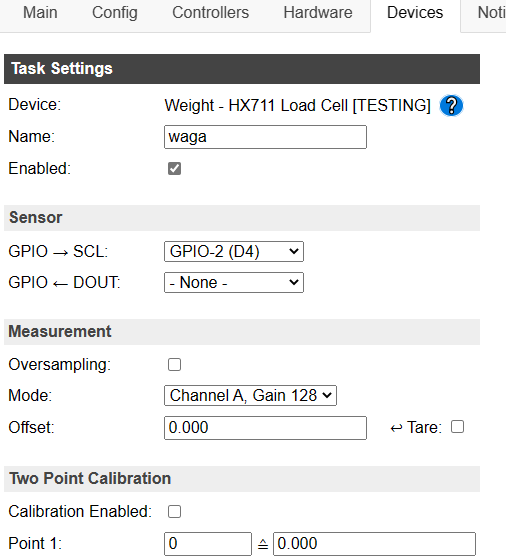
Task: Open the Mode dropdown Channel A Gain 128
Action: click(250, 395)
